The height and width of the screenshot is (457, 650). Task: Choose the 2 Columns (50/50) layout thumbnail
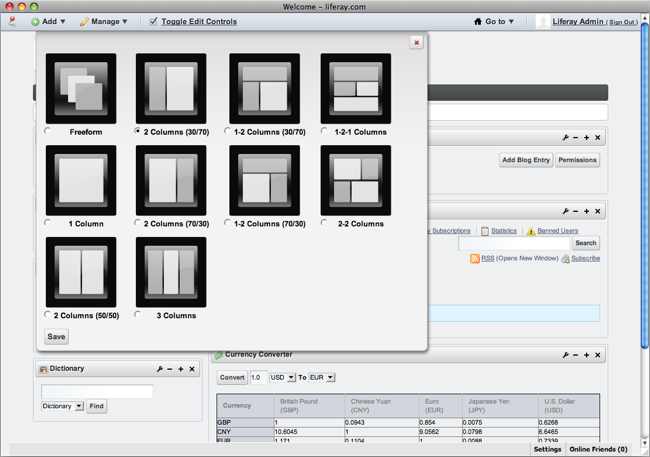81,272
